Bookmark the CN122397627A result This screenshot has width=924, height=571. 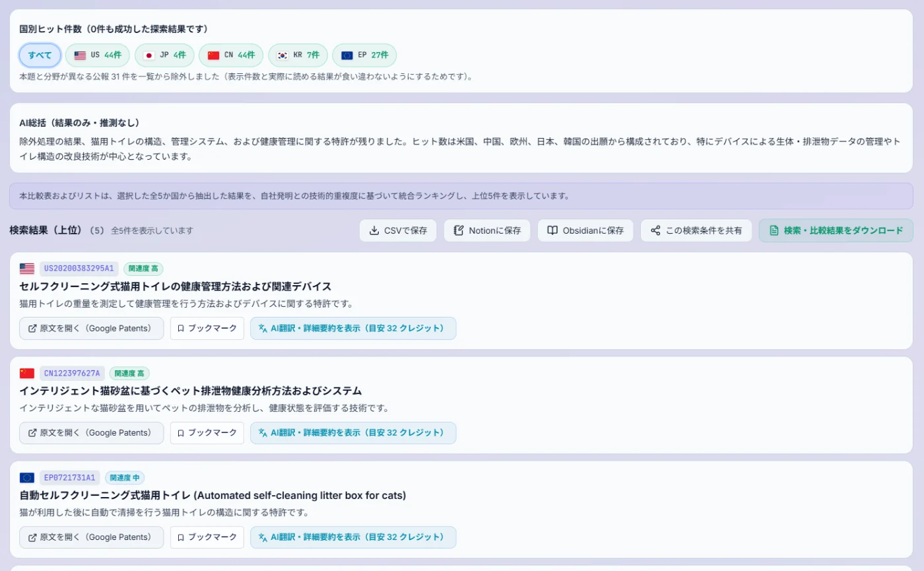[x=207, y=432]
